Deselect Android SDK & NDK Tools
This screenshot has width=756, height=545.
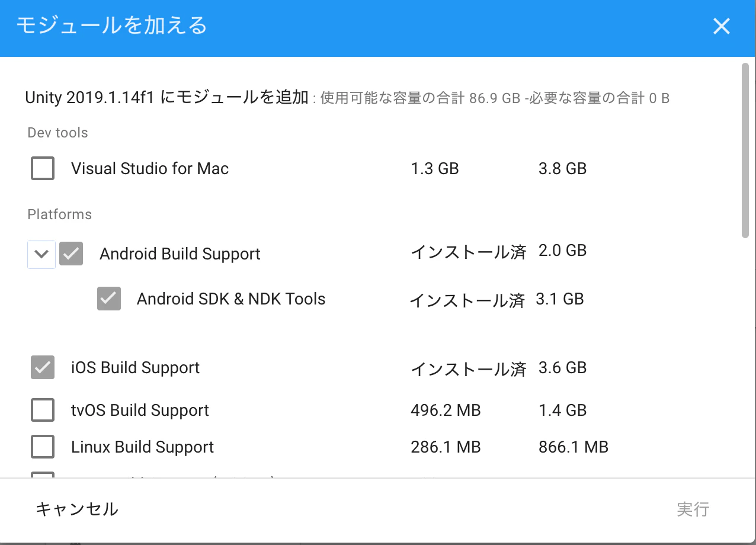pos(108,299)
